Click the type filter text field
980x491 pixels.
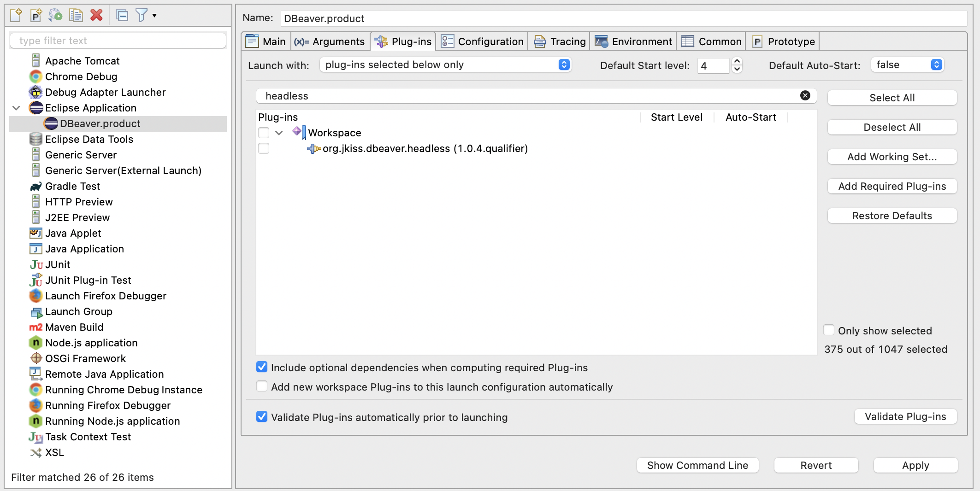118,41
